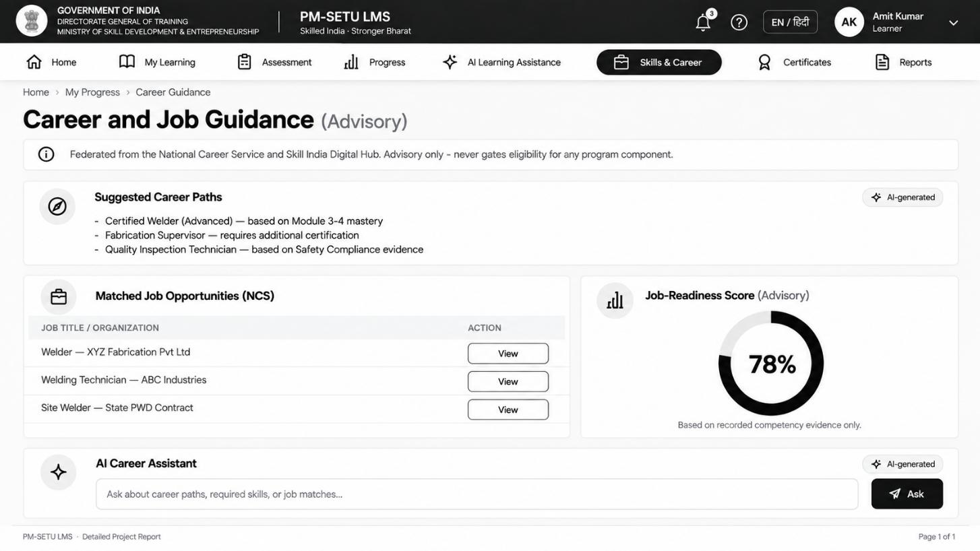Switch language with EN / हिंदी button
The height and width of the screenshot is (551, 980).
click(791, 22)
